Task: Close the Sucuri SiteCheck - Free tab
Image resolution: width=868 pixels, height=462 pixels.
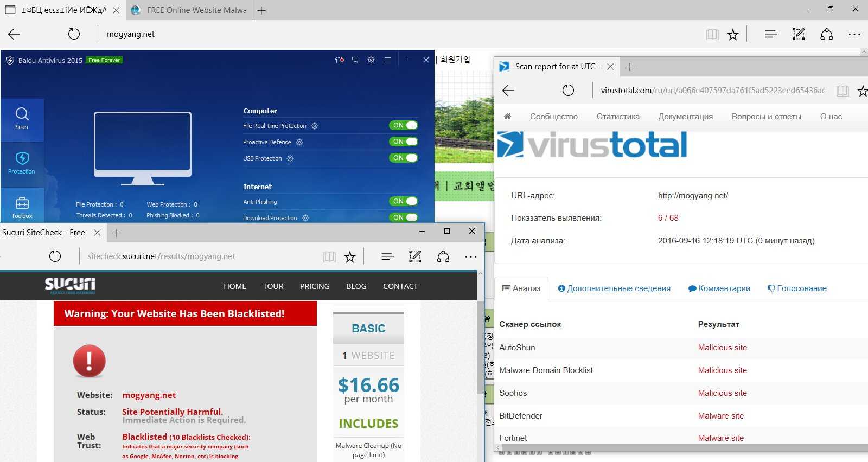Action: (x=97, y=233)
